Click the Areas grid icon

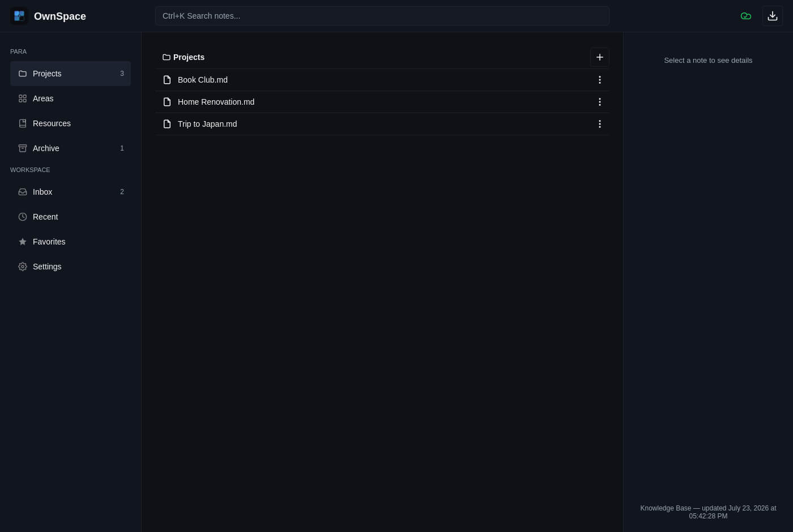point(23,98)
